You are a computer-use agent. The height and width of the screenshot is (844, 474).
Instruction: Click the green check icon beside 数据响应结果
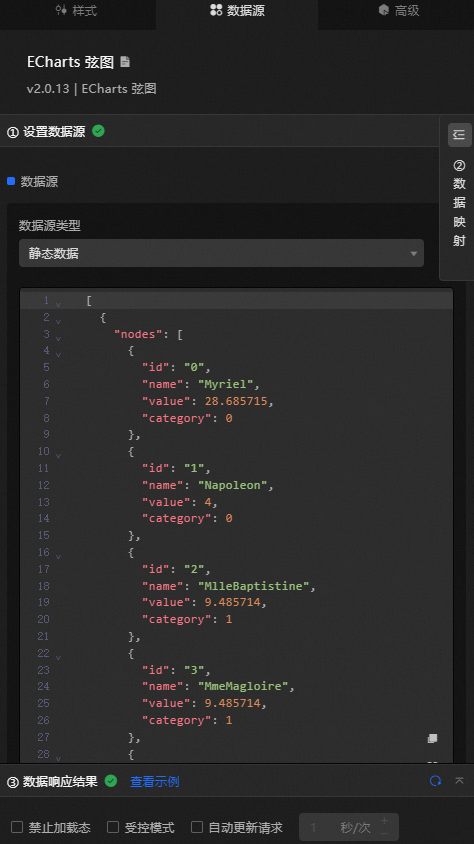[111, 781]
